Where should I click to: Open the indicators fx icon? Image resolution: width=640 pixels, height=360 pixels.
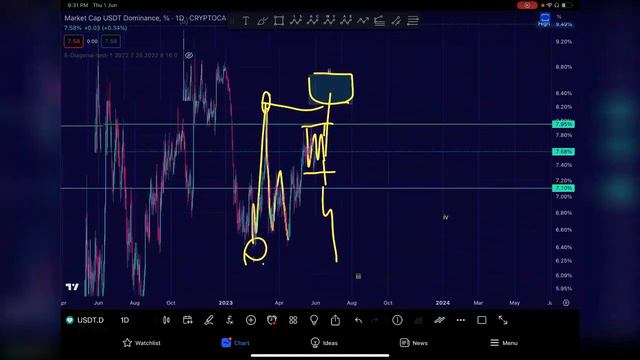[x=230, y=320]
